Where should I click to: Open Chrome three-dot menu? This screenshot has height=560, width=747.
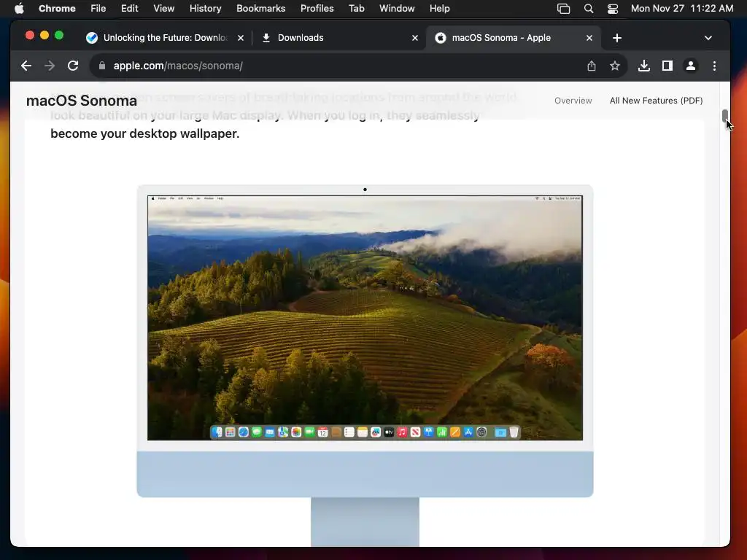pyautogui.click(x=714, y=66)
